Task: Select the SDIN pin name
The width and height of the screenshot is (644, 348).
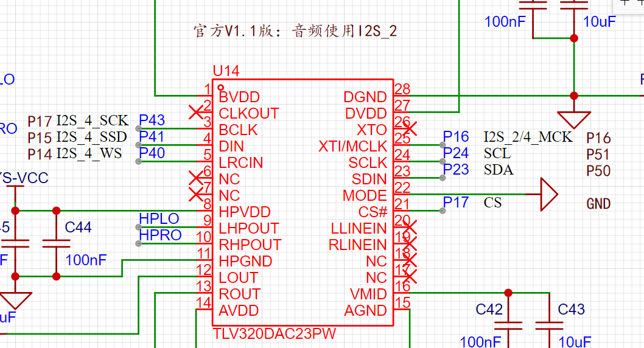Action: 369,179
